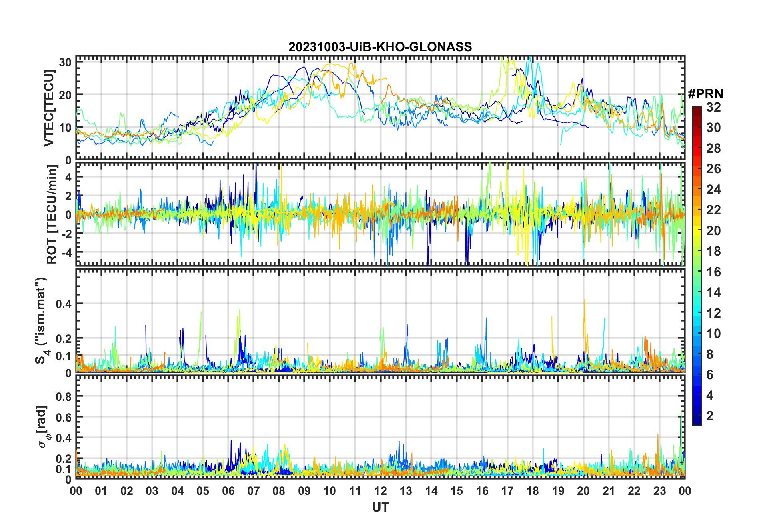
Task: Click UT axis tick label 03
Action: pos(152,490)
